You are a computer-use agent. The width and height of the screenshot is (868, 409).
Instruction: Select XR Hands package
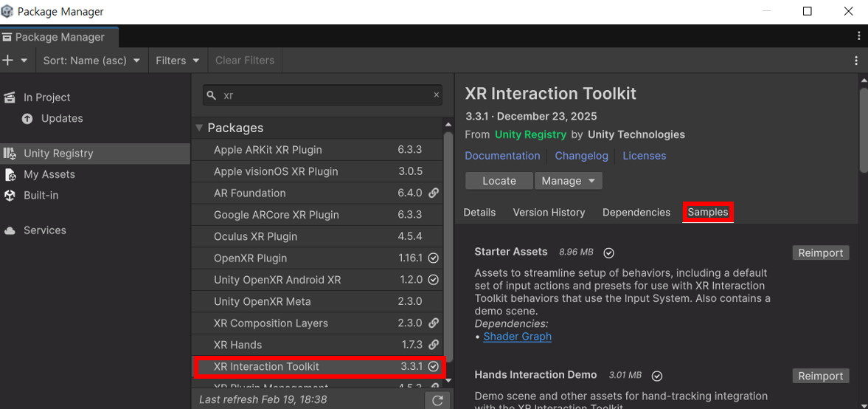(x=318, y=345)
